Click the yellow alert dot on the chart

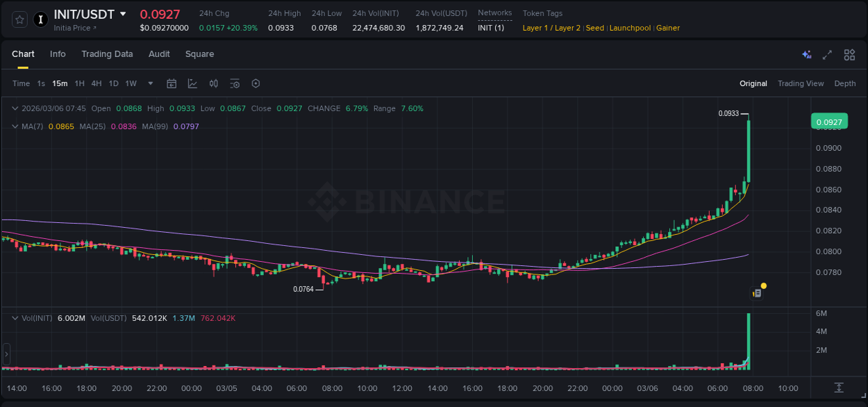point(763,285)
